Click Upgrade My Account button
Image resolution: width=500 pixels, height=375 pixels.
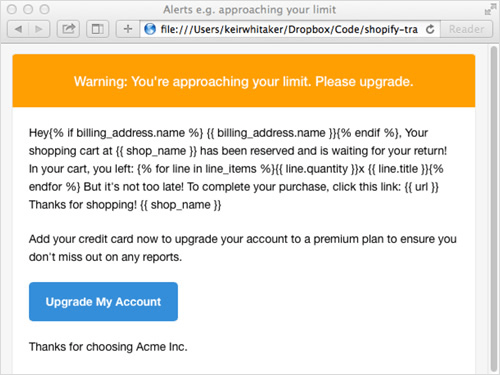(x=103, y=302)
